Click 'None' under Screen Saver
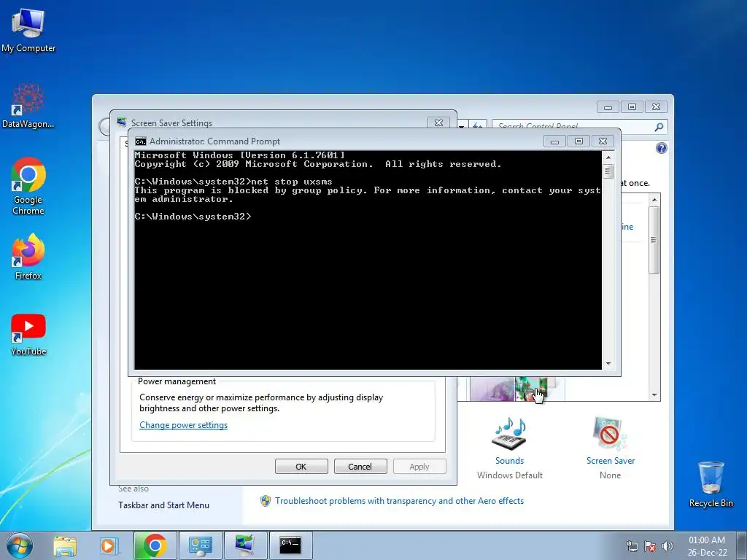 pyautogui.click(x=611, y=475)
